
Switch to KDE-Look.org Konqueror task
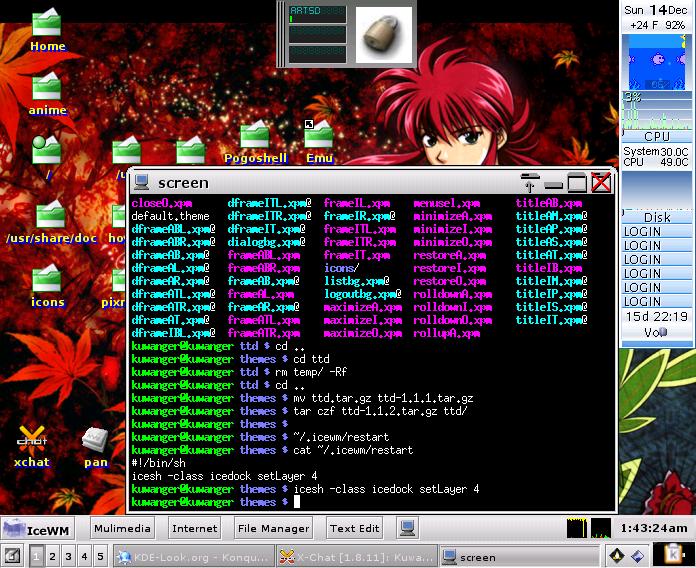[193, 556]
